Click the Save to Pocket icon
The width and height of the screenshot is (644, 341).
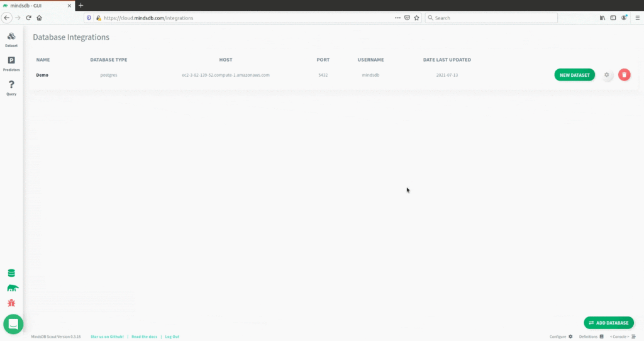407,18
